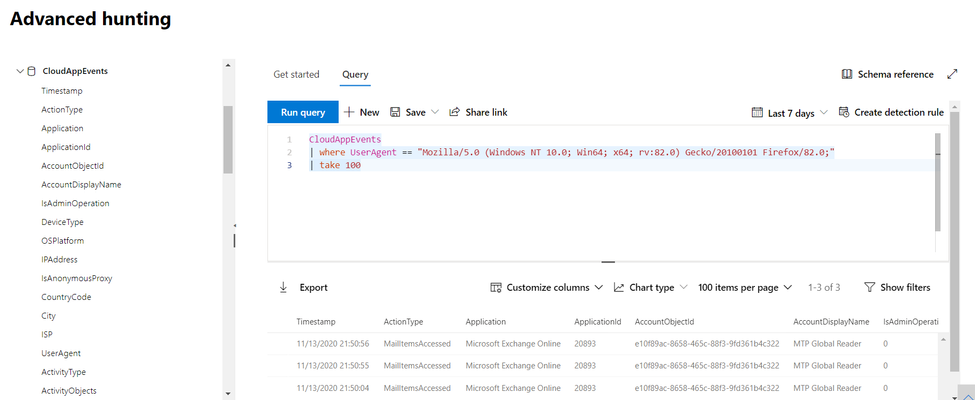Select the AccountObjectId schema column
975x400 pixels.
coord(72,166)
